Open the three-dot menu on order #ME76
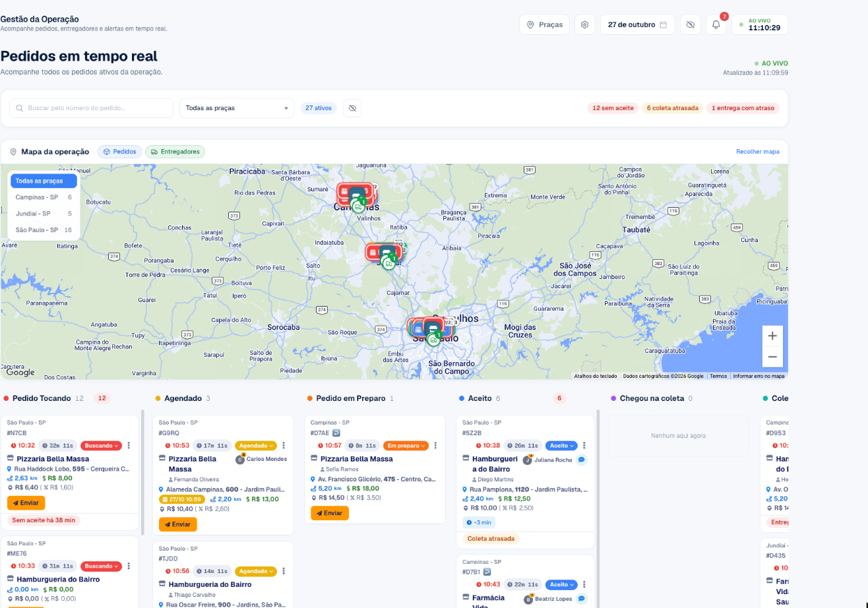The height and width of the screenshot is (608, 868). (129, 566)
